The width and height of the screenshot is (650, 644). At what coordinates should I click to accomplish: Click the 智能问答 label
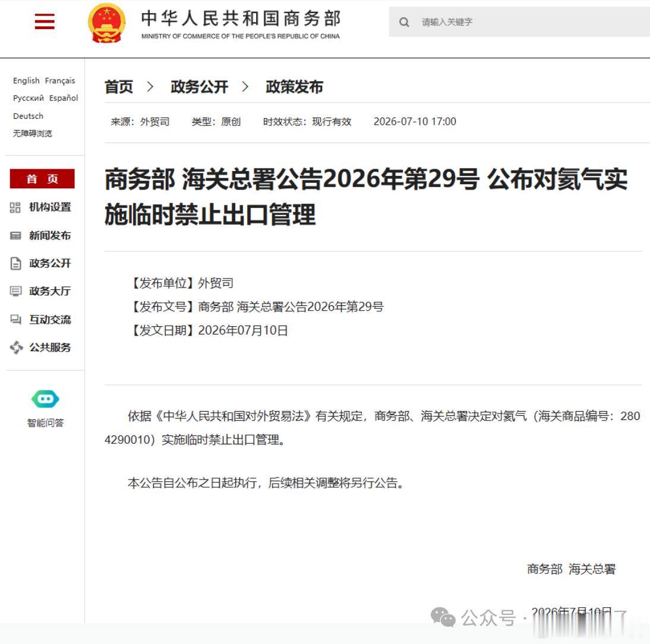coord(45,423)
